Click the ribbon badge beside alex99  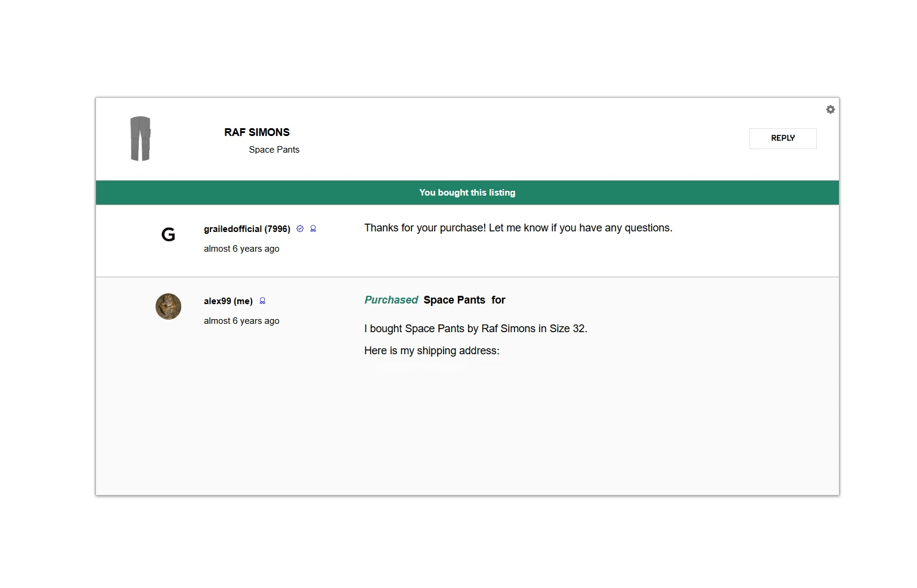(262, 301)
